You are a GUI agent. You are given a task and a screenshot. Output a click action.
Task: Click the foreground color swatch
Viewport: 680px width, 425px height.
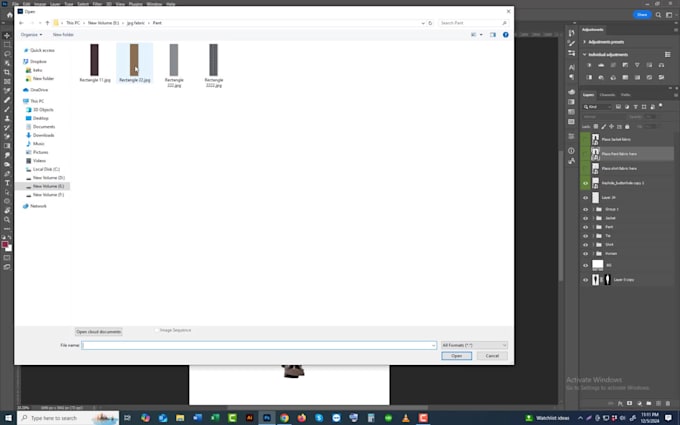[x=5, y=245]
